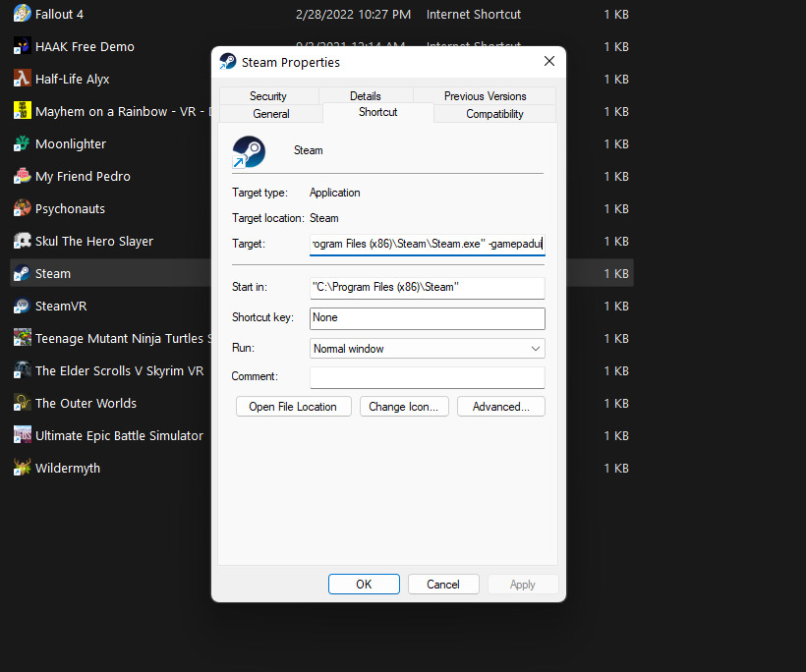
Task: Select the Fallout 4 file name
Action: tap(59, 14)
